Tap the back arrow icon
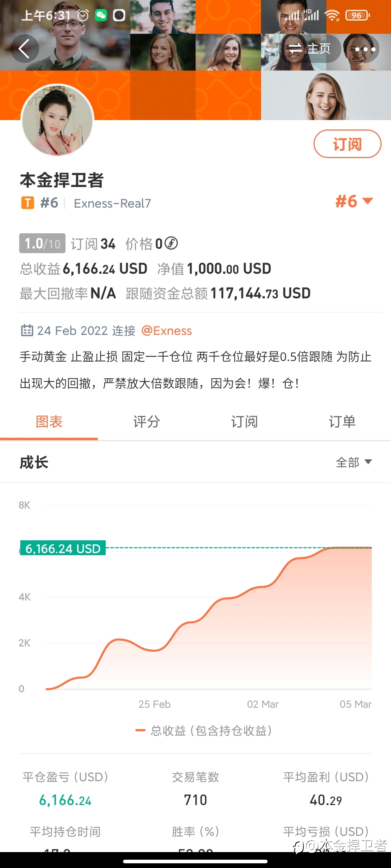Screen dimensions: 391x868 point(25,49)
